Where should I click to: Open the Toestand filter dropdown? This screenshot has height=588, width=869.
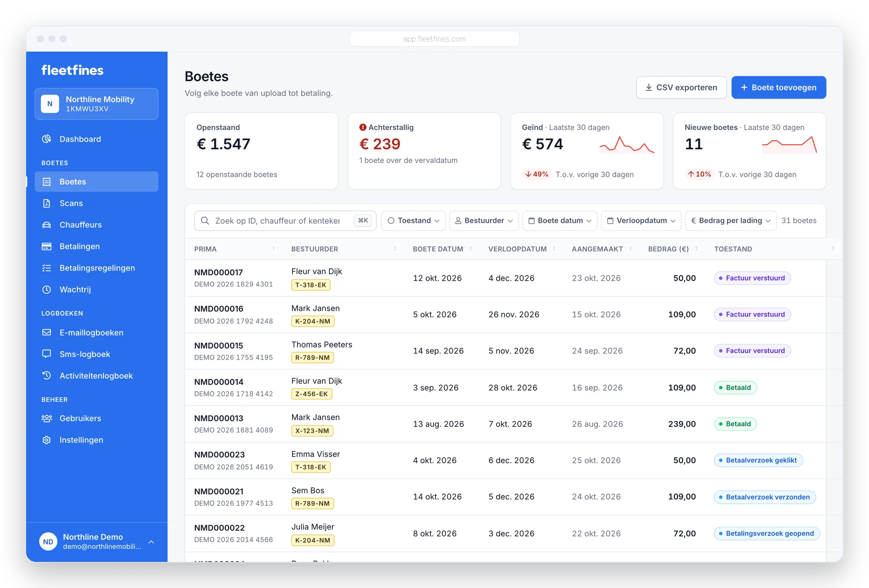pyautogui.click(x=414, y=221)
